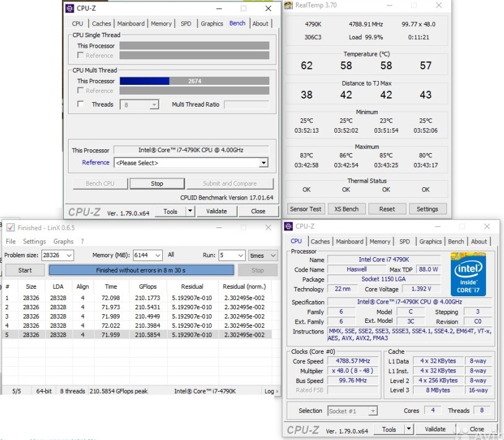Image resolution: width=504 pixels, height=440 pixels.
Task: Open LinX help '?' menu
Action: point(82,241)
